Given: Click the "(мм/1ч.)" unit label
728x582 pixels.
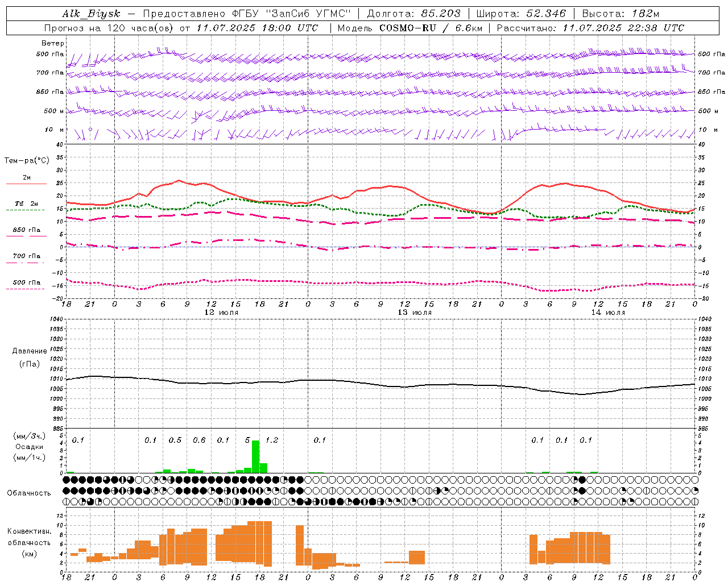Looking at the screenshot, I should [30, 458].
